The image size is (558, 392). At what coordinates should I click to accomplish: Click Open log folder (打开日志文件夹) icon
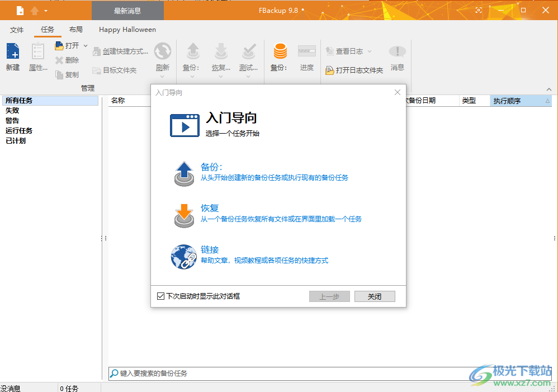329,70
